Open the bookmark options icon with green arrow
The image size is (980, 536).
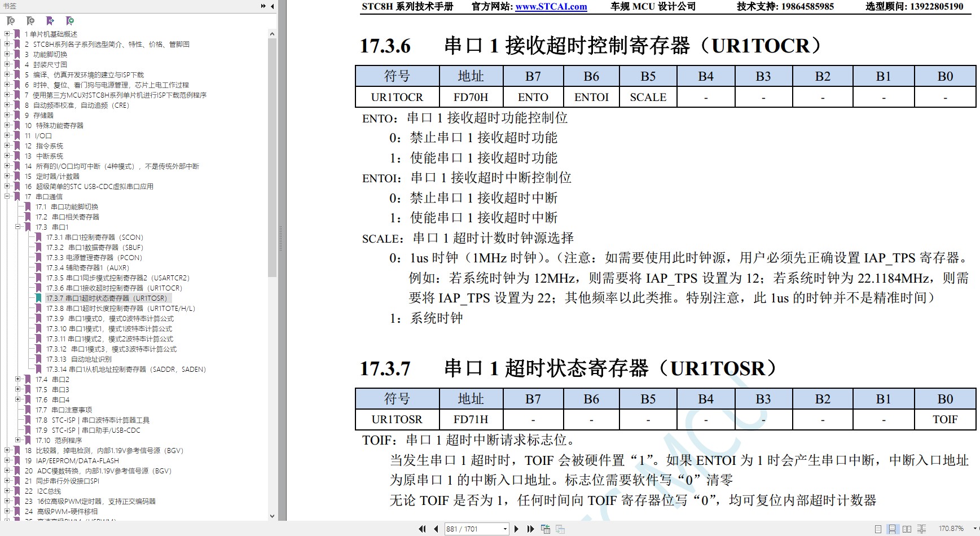(x=70, y=21)
